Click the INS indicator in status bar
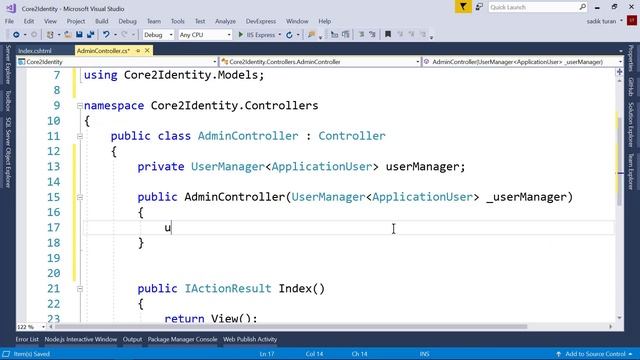This screenshot has width=640, height=360. 424,354
